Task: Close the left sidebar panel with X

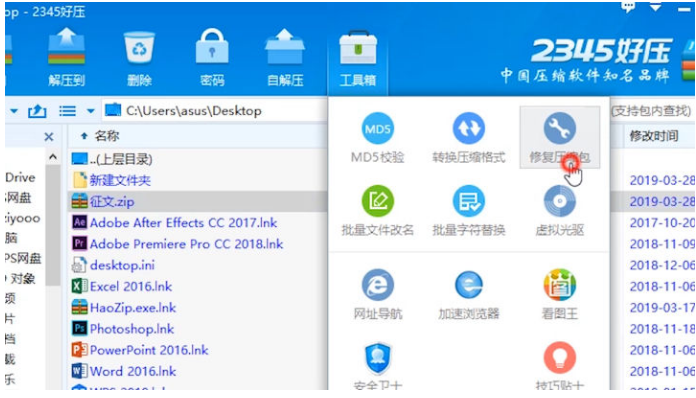Action: pos(49,137)
